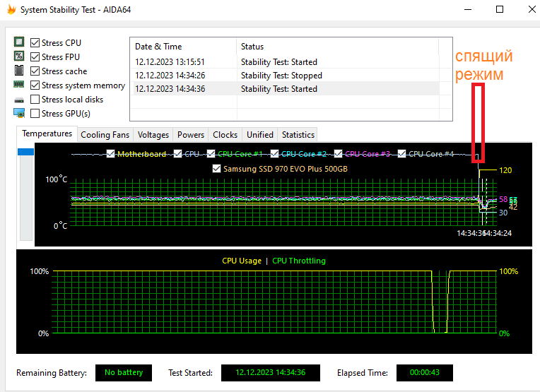Uncheck the Stress FPU checkbox
The image size is (540, 392).
pos(35,57)
